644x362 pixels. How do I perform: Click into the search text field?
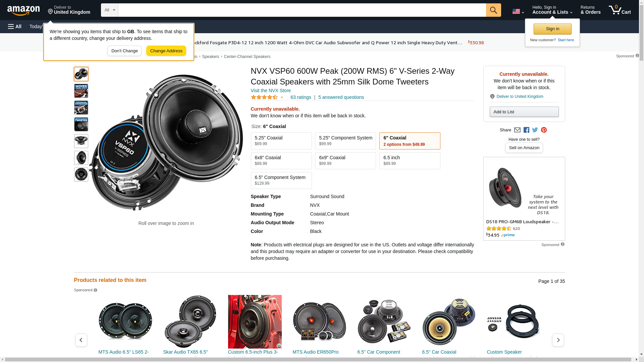click(x=302, y=10)
